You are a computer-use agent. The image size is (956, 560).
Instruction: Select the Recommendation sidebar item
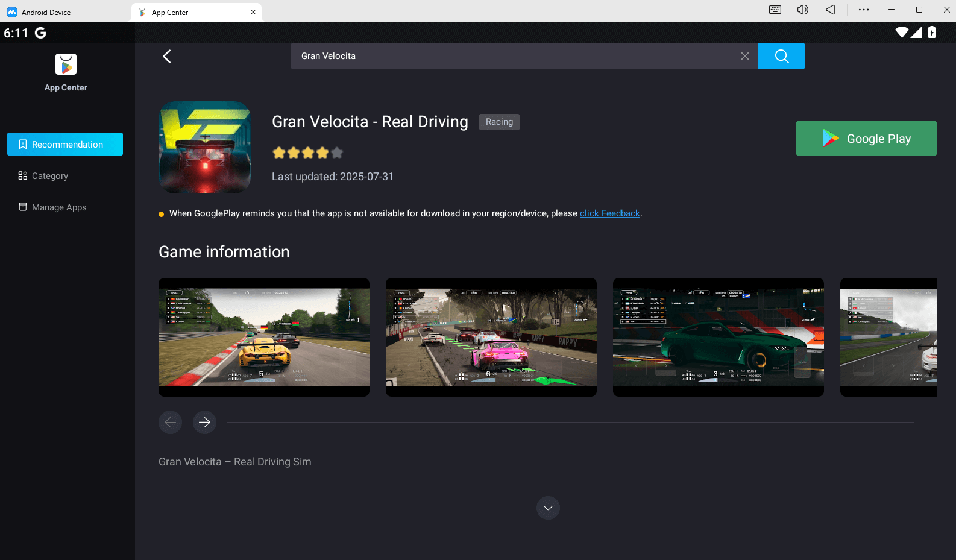tap(65, 144)
